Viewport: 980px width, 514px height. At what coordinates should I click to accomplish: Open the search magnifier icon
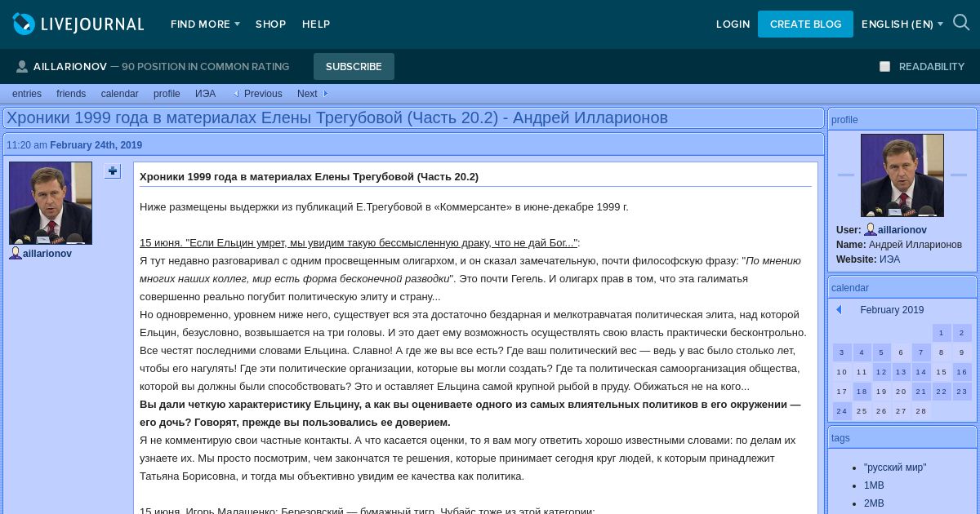click(961, 23)
